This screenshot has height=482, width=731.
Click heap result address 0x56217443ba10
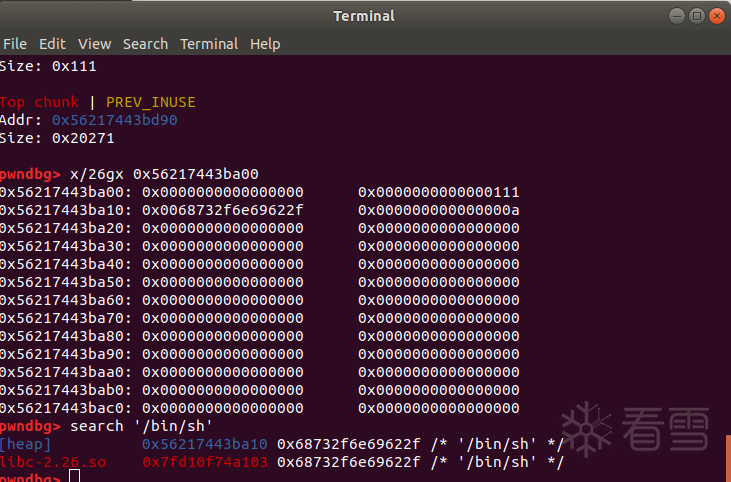[x=205, y=444]
